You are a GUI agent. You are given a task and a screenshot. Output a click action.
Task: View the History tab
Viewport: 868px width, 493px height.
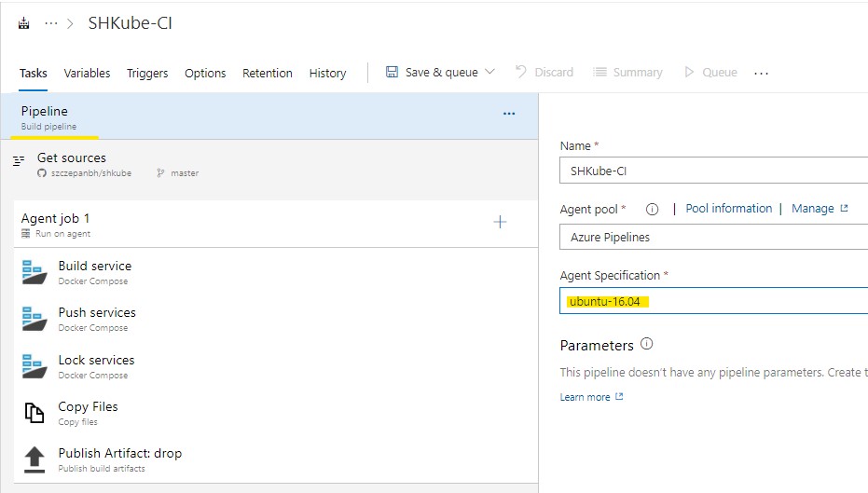[328, 73]
